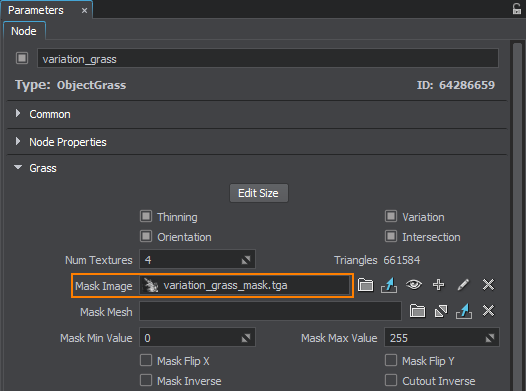The width and height of the screenshot is (526, 391).
Task: Toggle the panel lock icon
Action: [x=517, y=9]
